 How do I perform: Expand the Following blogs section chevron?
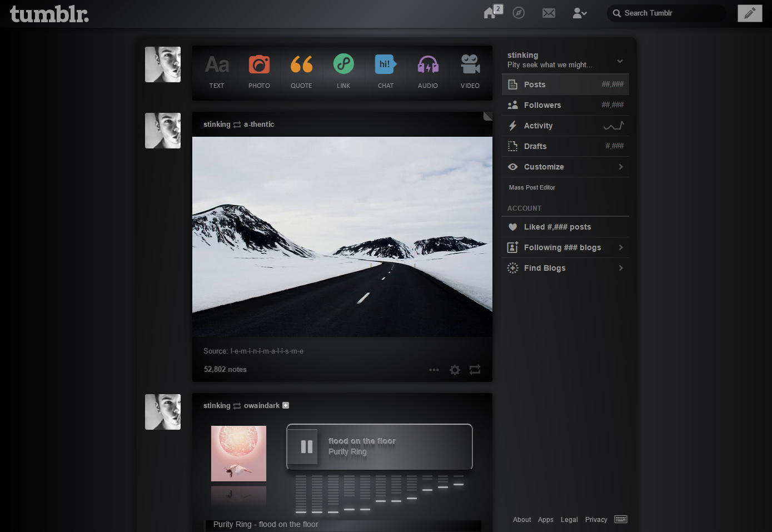pos(621,247)
